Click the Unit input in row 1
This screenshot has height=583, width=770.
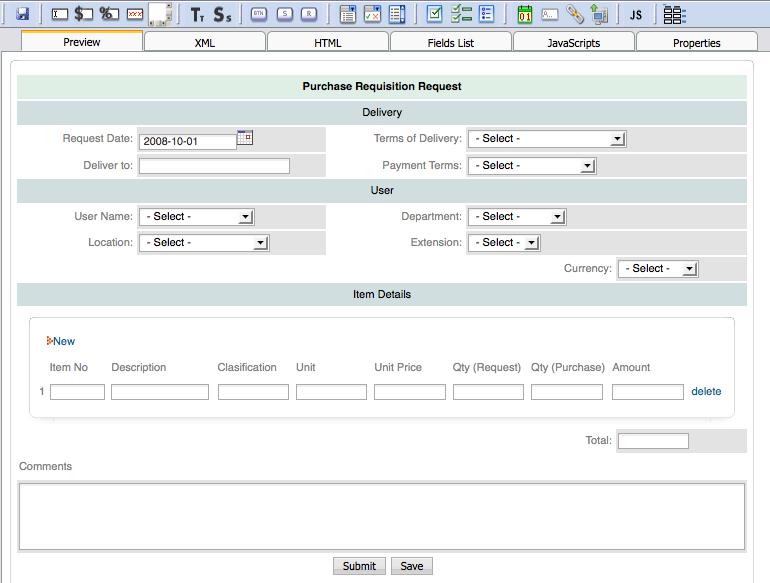[x=331, y=392]
